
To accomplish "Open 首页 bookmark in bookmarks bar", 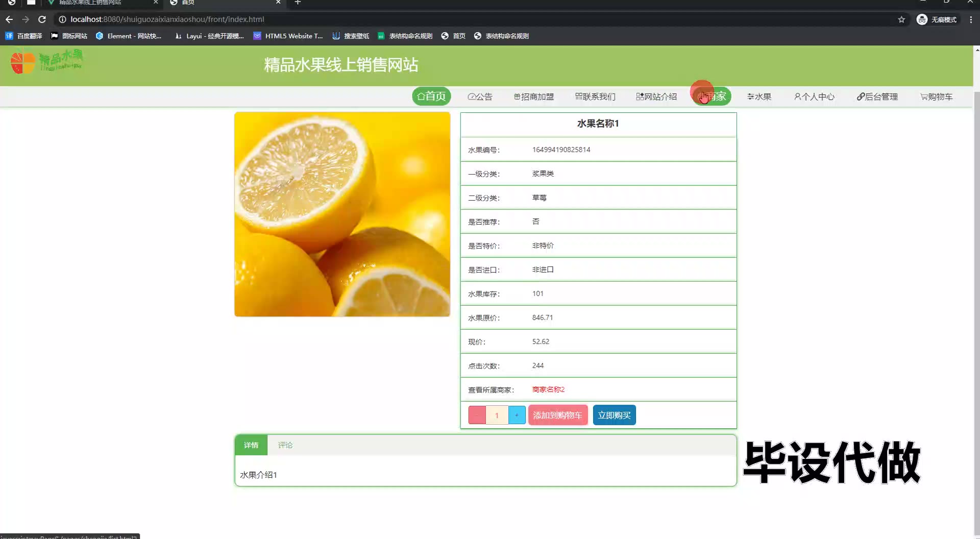I will point(453,36).
